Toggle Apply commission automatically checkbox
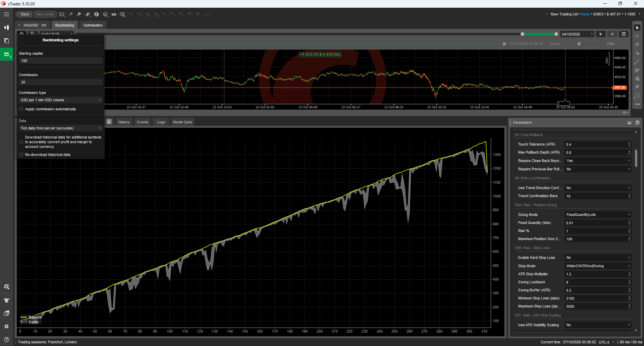 21,109
